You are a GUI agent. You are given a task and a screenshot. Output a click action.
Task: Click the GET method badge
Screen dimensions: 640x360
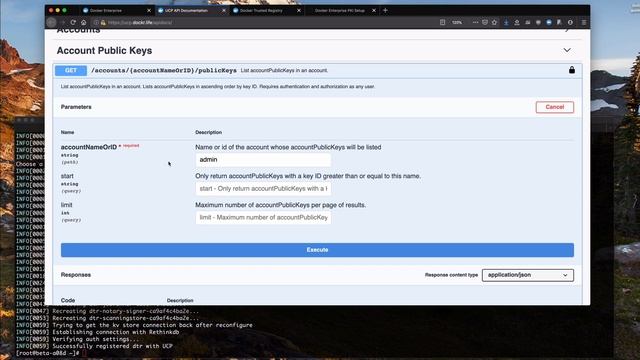71,70
